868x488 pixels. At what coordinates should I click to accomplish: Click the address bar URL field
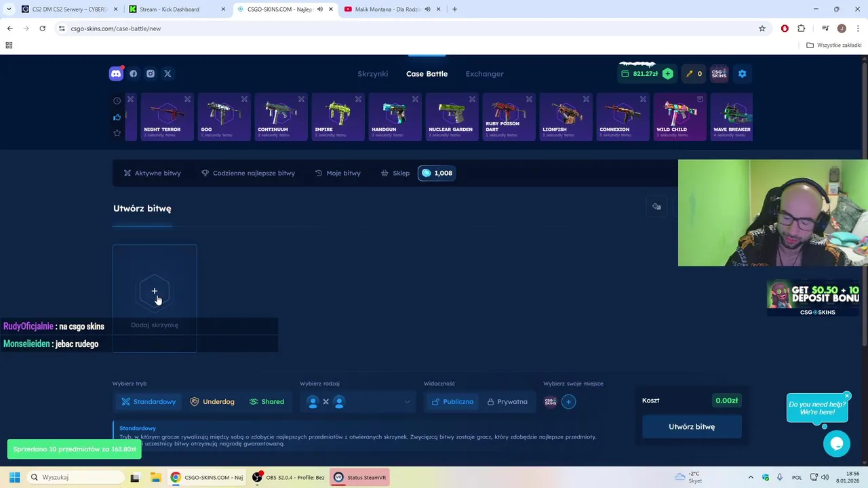point(407,28)
